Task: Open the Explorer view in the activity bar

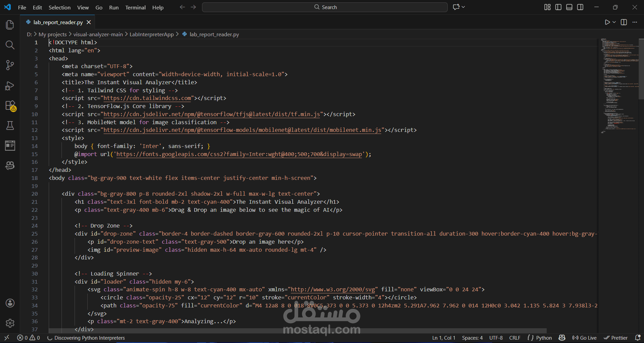Action: 10,25
